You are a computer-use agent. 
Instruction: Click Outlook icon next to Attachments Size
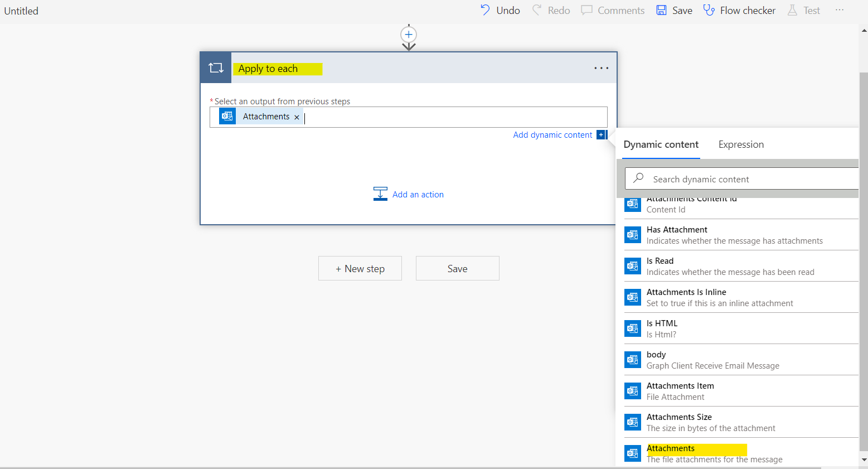[633, 422]
